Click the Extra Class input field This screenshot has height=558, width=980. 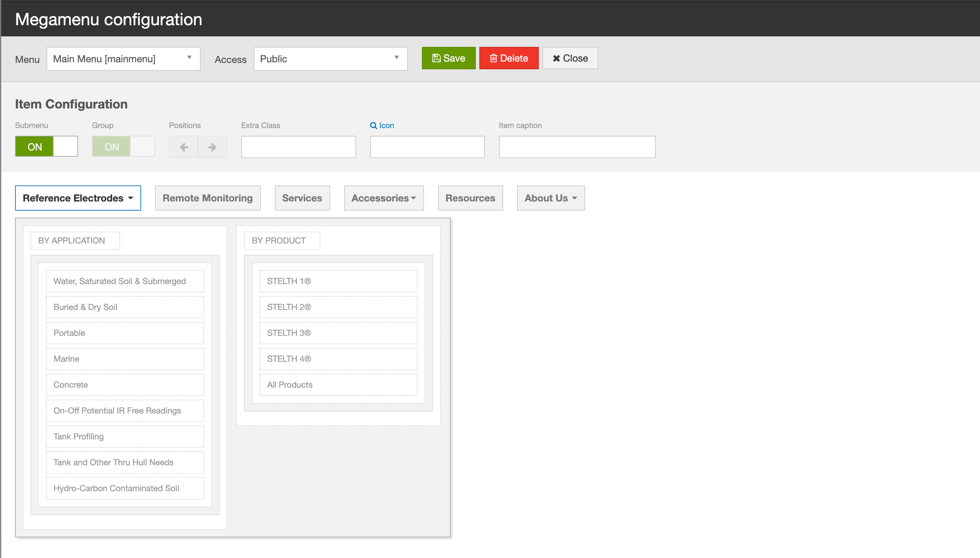(x=298, y=147)
